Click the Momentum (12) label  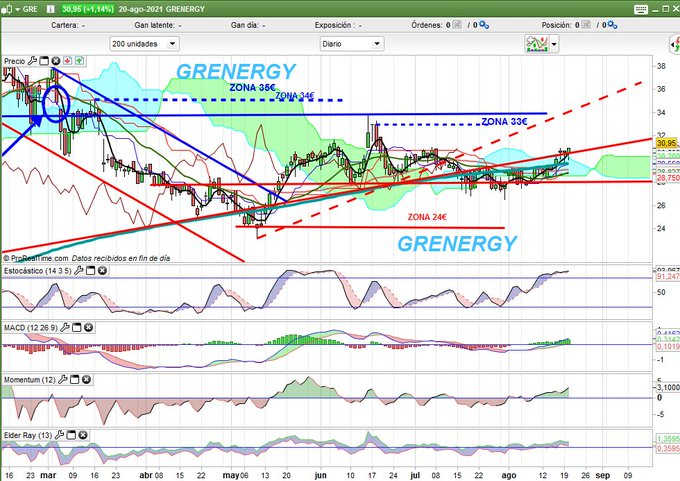coord(30,380)
